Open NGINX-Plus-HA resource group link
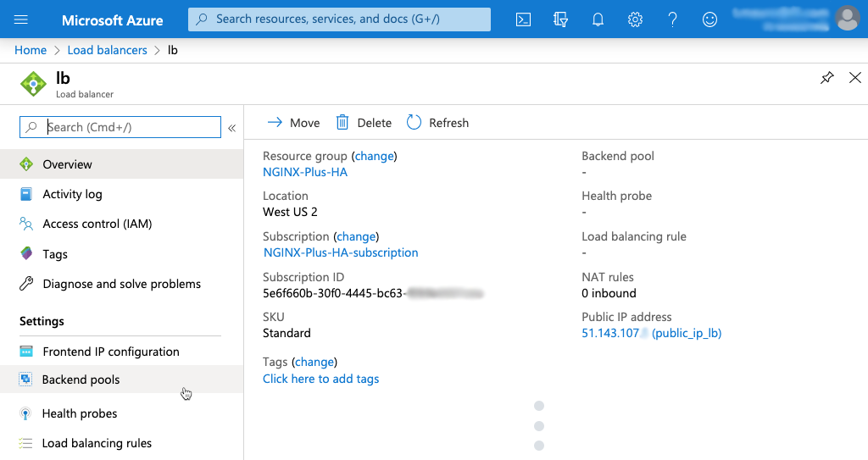The image size is (868, 460). point(305,172)
